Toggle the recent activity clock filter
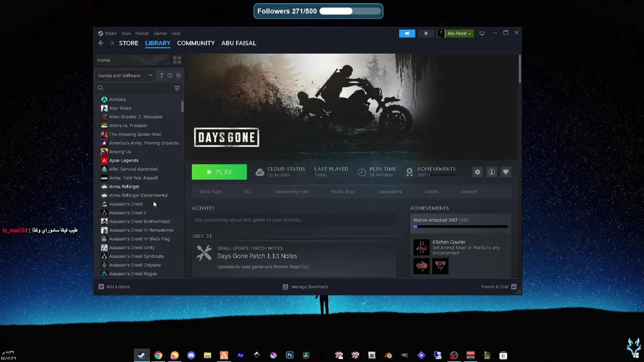The height and width of the screenshot is (362, 644). tap(170, 75)
